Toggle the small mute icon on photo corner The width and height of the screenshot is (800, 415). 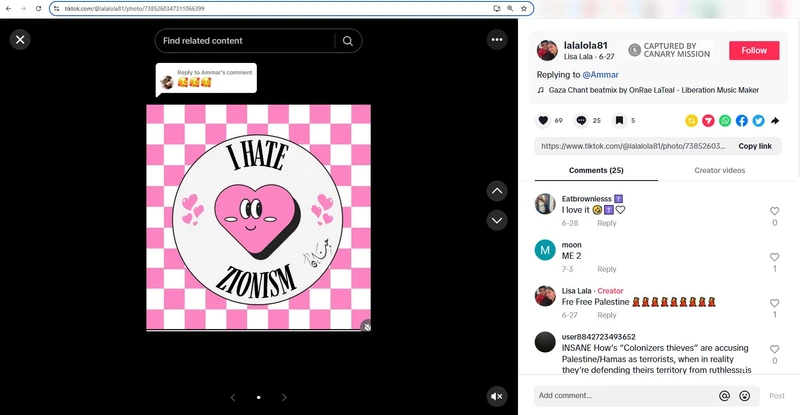coord(366,326)
